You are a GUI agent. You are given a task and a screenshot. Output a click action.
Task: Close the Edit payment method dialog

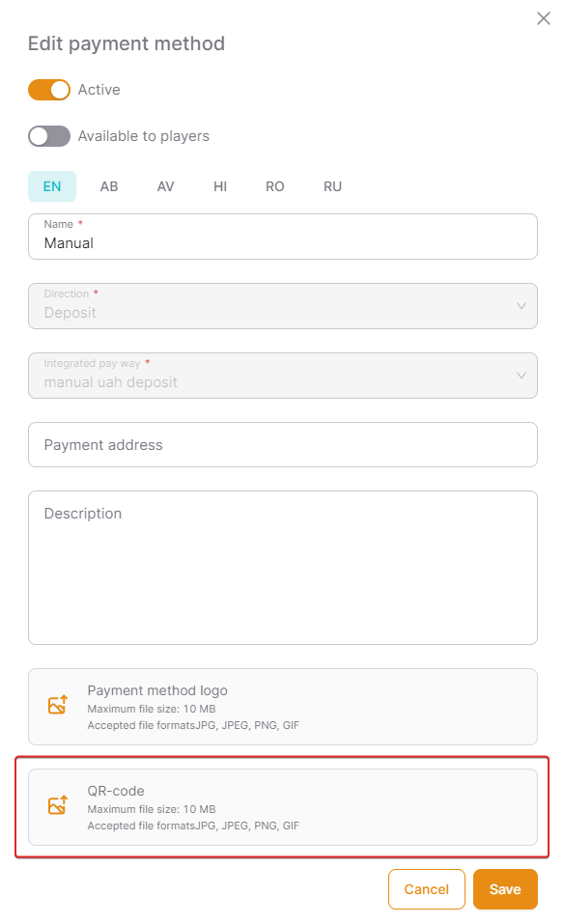[544, 19]
